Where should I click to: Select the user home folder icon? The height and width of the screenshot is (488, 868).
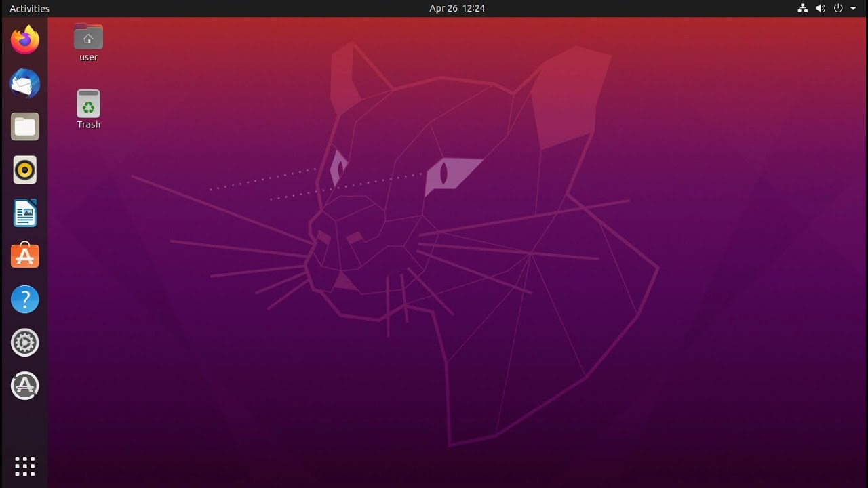[88, 37]
